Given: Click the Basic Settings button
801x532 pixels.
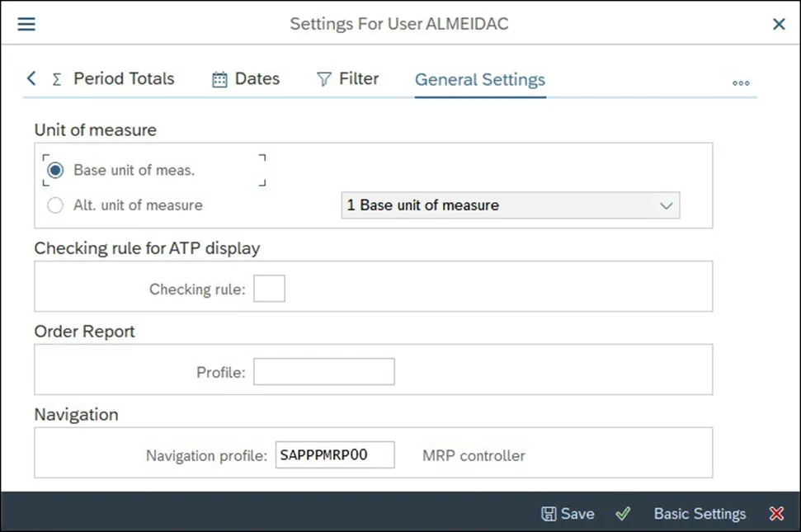Looking at the screenshot, I should 700,514.
